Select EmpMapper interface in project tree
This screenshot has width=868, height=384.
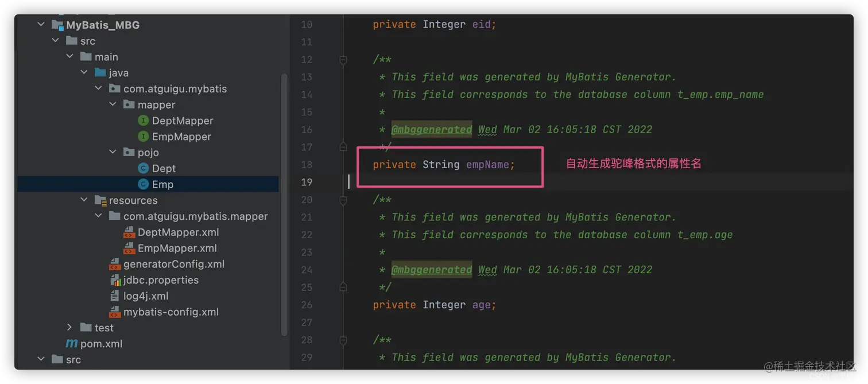click(181, 137)
